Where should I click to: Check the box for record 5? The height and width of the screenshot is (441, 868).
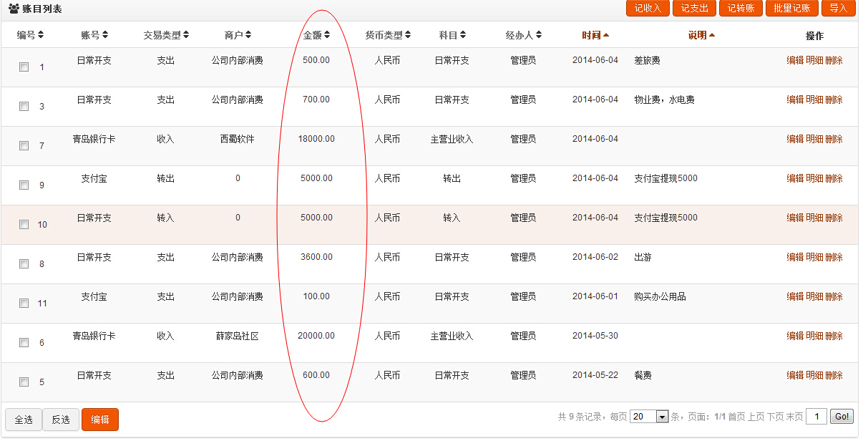24,382
